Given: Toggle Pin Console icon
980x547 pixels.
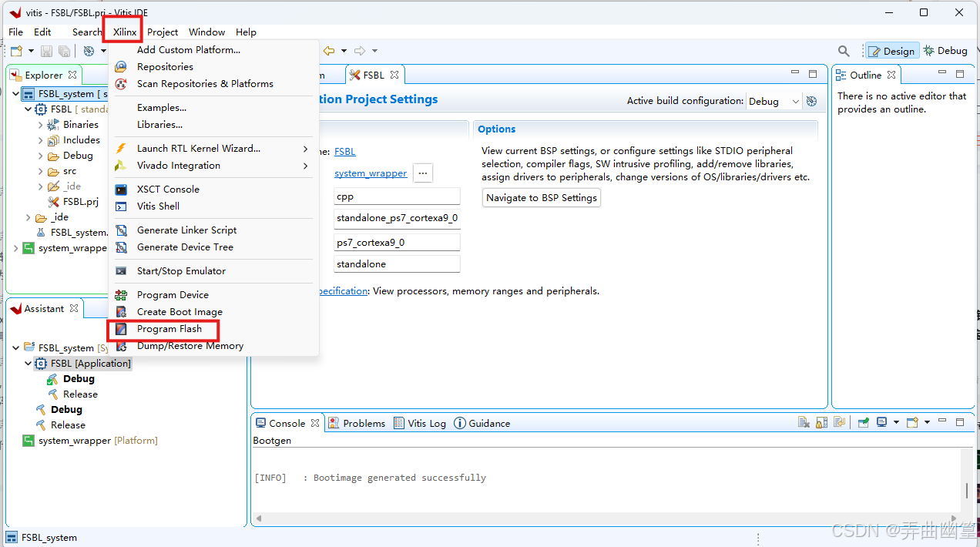Looking at the screenshot, I should click(864, 422).
